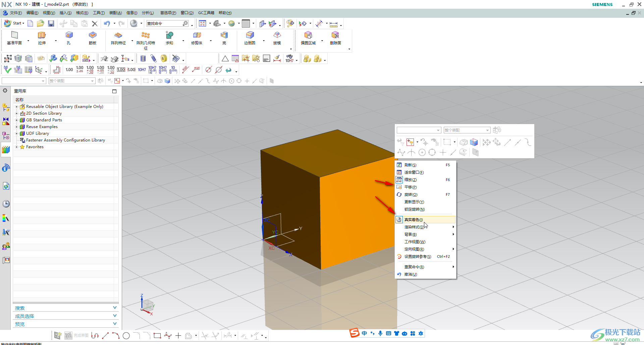Save the model with the floppy disk icon
This screenshot has height=345, width=644.
click(51, 23)
